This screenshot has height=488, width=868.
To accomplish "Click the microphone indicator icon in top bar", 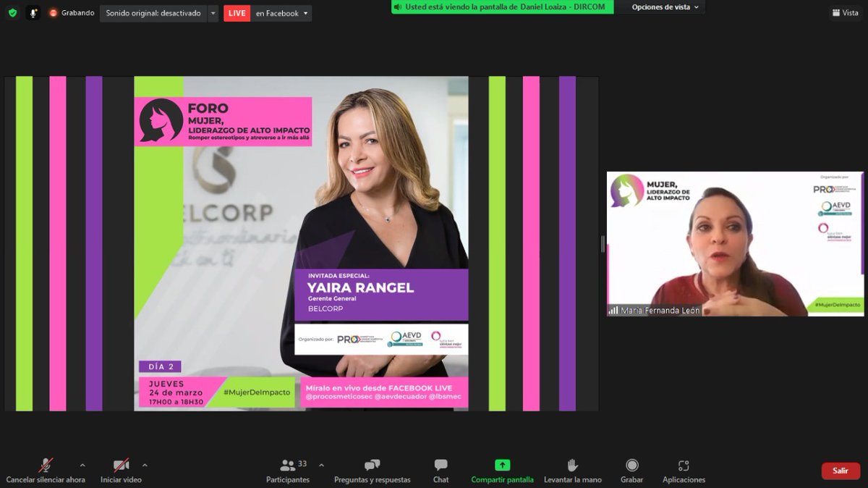I will pyautogui.click(x=33, y=13).
